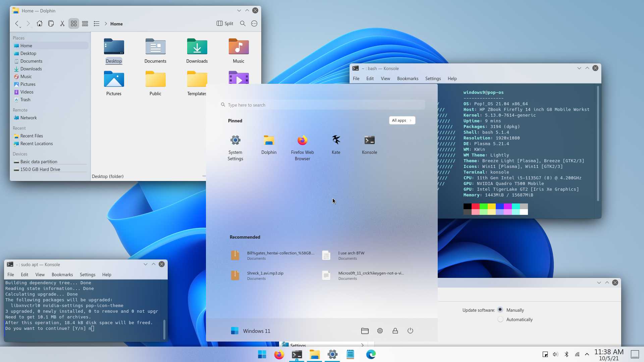Click the yellow color block in neofetch output
The image size is (644, 362).
[491, 206]
